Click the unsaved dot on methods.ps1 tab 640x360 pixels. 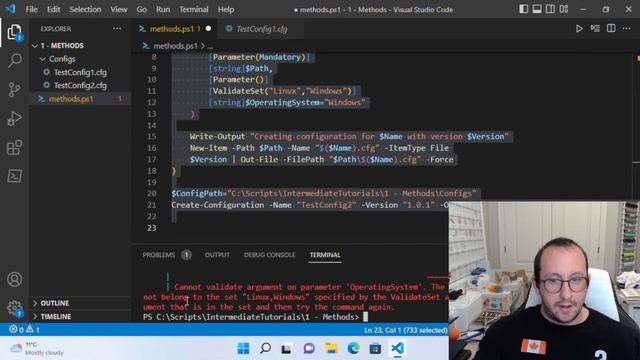(x=208, y=29)
